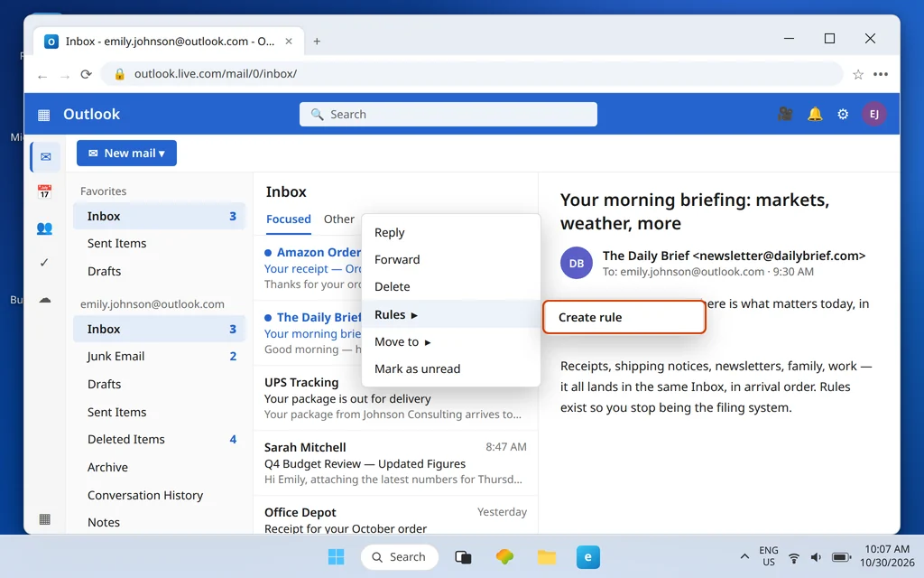924x578 pixels.
Task: Open Sent Items under Favorites
Action: 159,244
